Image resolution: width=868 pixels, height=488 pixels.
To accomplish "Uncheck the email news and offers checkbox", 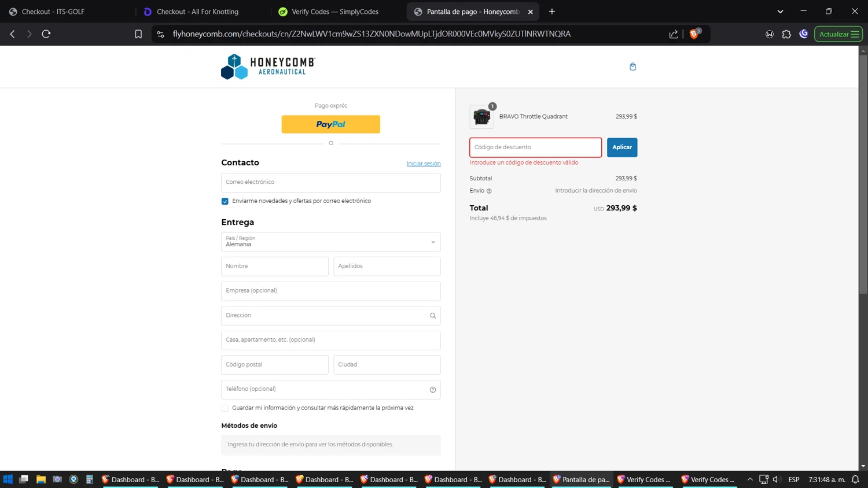I will [x=225, y=201].
